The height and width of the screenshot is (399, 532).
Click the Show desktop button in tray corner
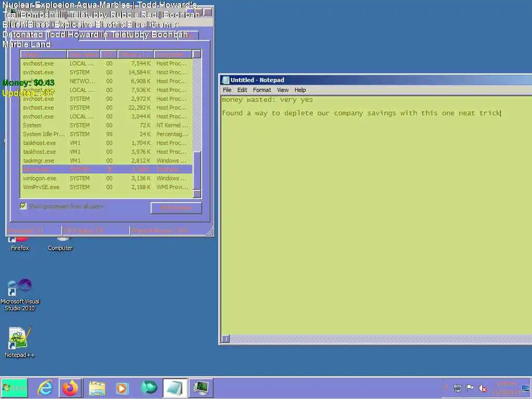click(526, 388)
